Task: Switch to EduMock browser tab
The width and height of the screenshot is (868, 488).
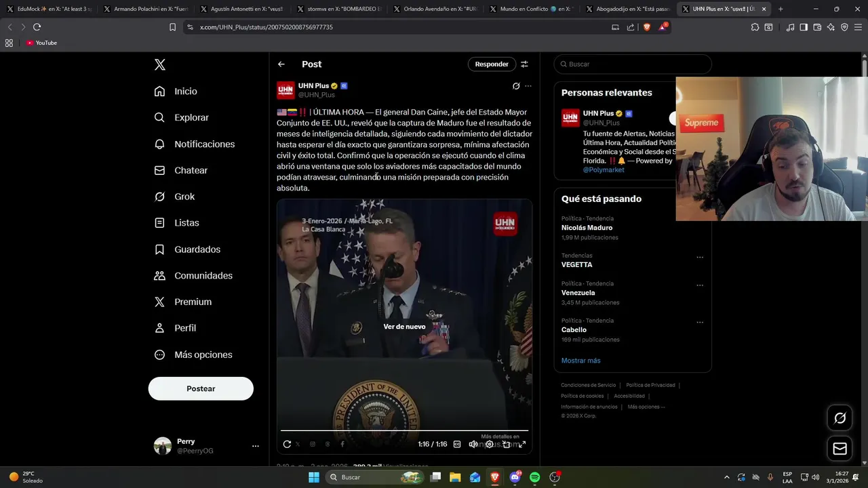Action: tap(49, 9)
